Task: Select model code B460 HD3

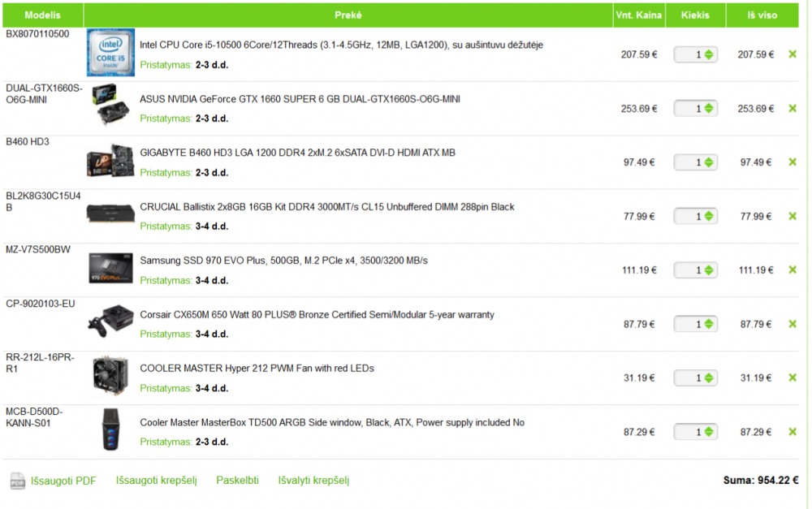Action: (x=28, y=142)
